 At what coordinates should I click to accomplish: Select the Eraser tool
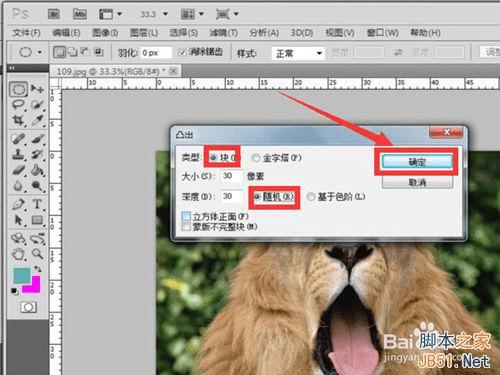(18, 170)
